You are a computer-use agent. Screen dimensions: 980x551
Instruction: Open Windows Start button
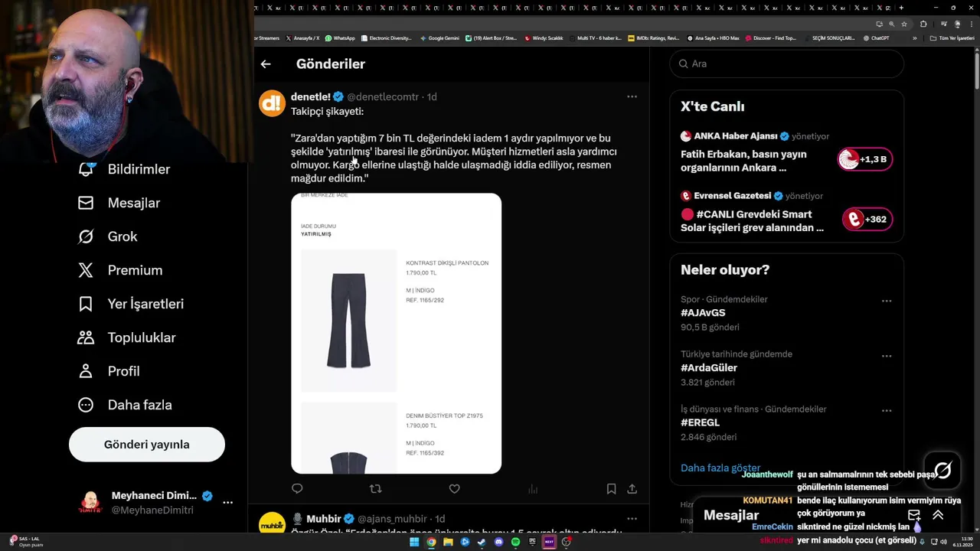tap(414, 542)
